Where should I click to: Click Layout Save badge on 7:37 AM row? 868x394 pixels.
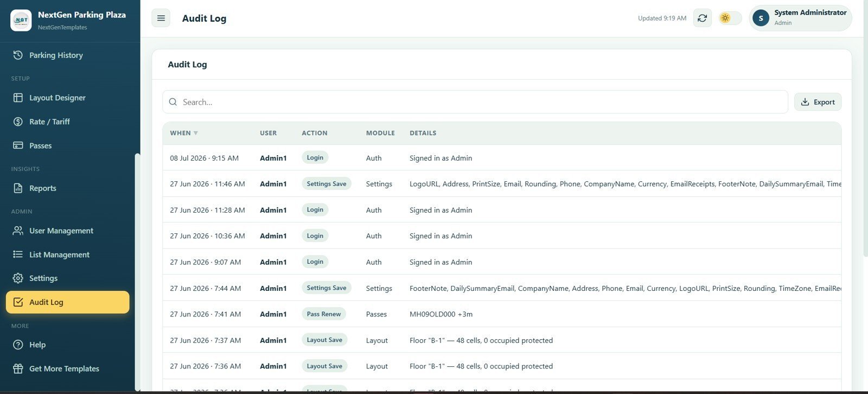(x=324, y=340)
